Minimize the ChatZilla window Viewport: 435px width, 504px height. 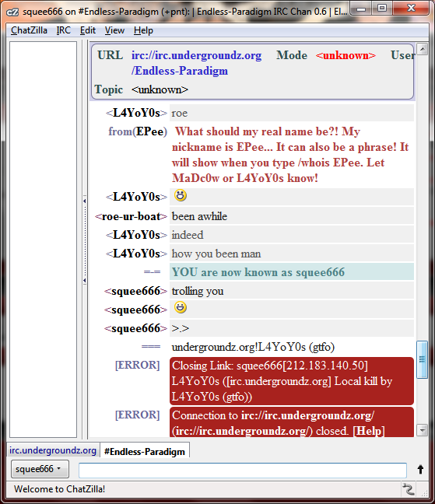pos(361,8)
